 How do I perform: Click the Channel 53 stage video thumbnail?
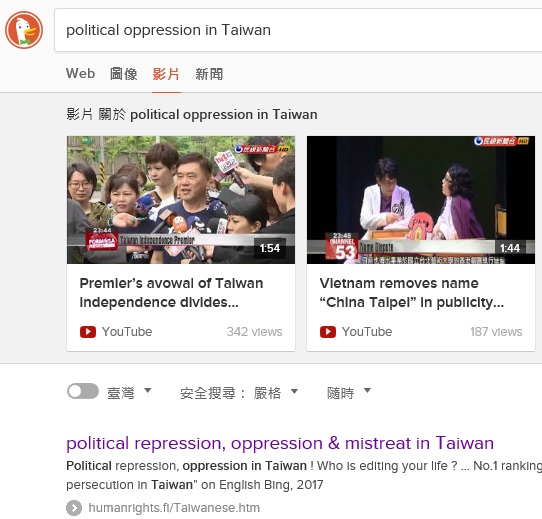pos(421,200)
